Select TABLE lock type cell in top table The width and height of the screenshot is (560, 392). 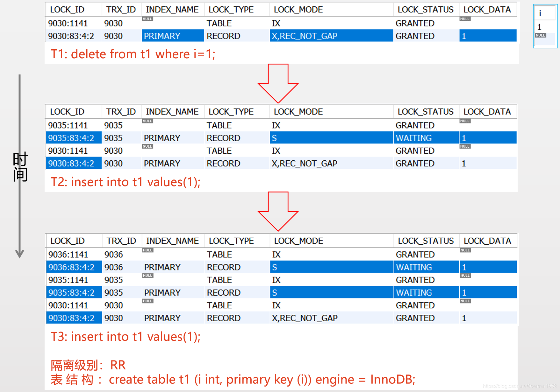[x=237, y=23]
